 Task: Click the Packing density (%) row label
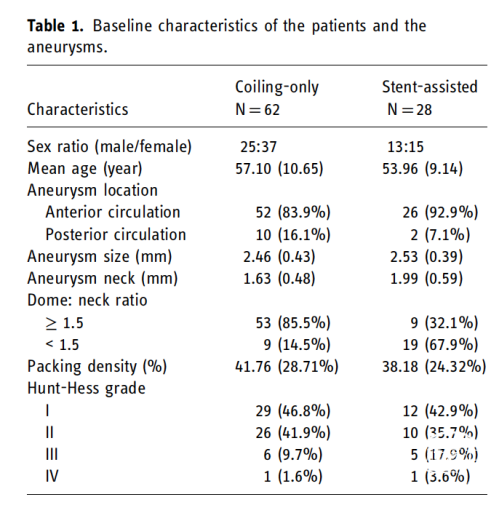click(x=97, y=366)
